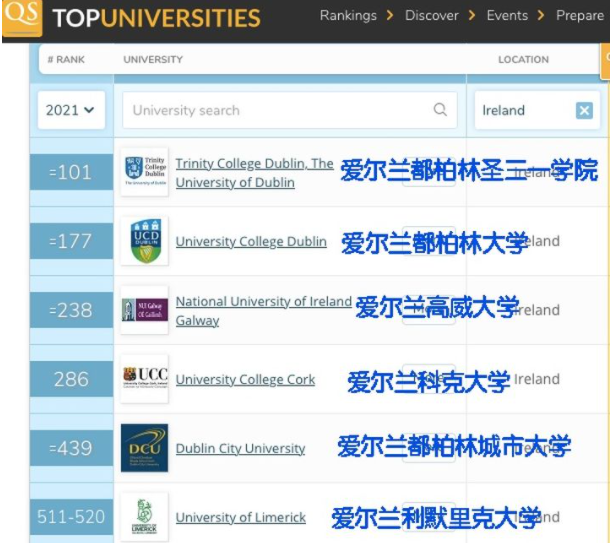Image resolution: width=612 pixels, height=543 pixels.
Task: Sort by the UNIVERSITY column header
Action: pyautogui.click(x=153, y=60)
